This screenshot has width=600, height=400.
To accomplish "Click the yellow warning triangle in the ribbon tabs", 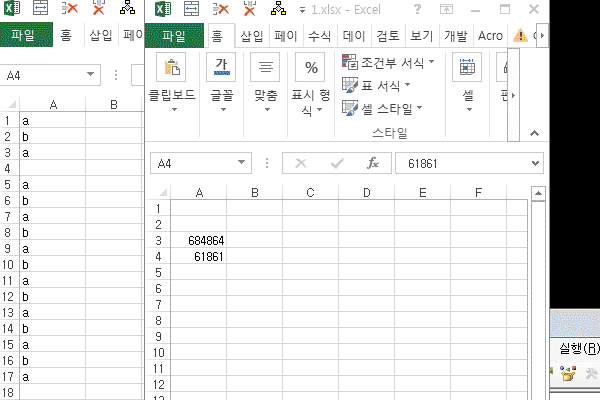I will [520, 36].
